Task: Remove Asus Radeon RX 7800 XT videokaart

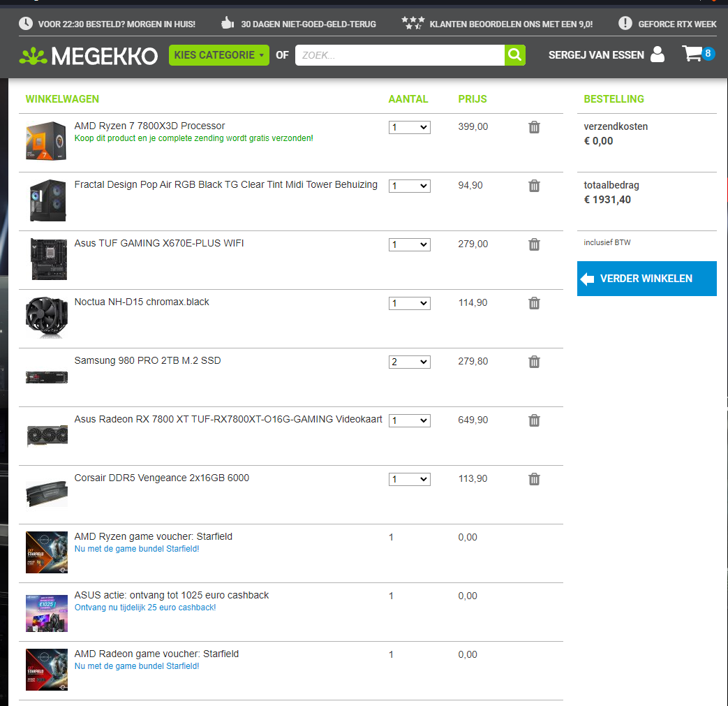Action: pos(534,420)
